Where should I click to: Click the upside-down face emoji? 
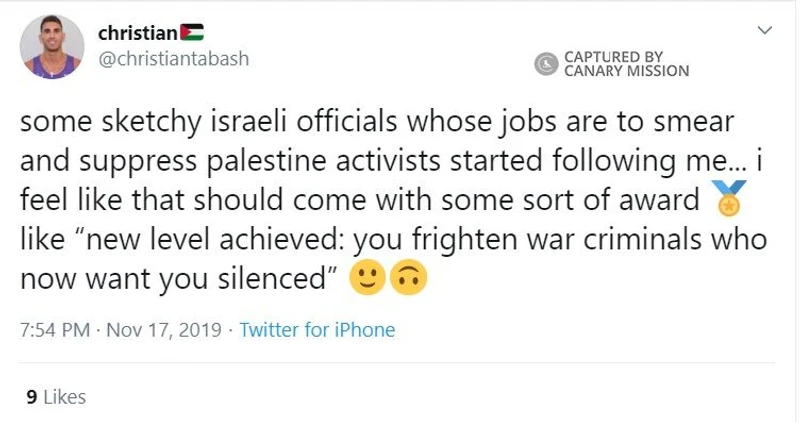pos(408,278)
